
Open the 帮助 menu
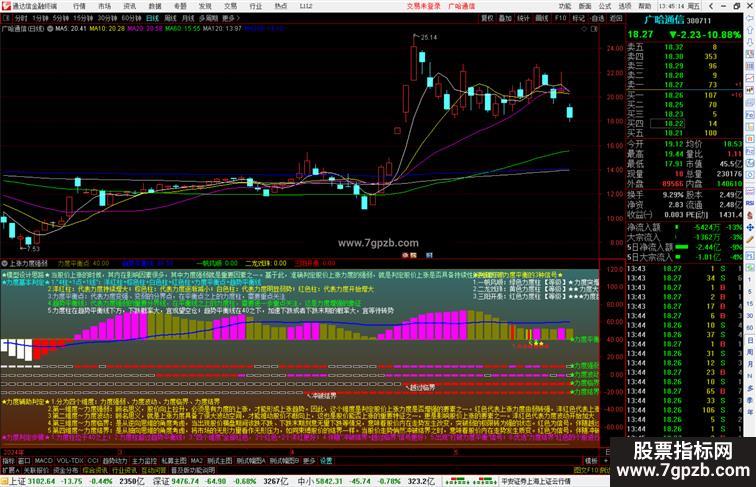click(645, 6)
